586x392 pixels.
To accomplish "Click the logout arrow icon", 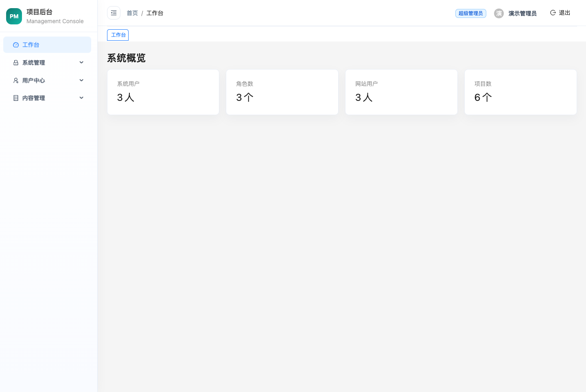I will 553,13.
